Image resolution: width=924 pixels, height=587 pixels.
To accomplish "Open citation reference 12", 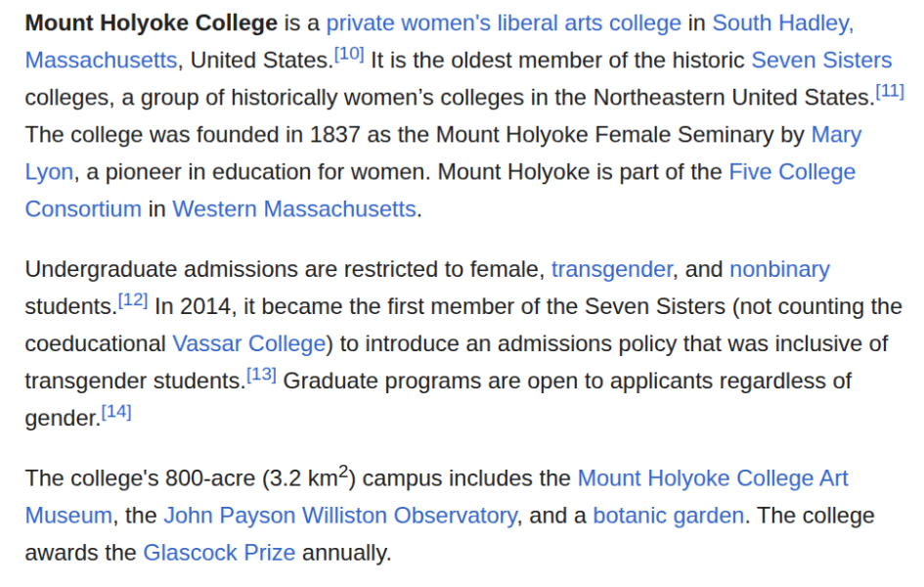I will [133, 300].
